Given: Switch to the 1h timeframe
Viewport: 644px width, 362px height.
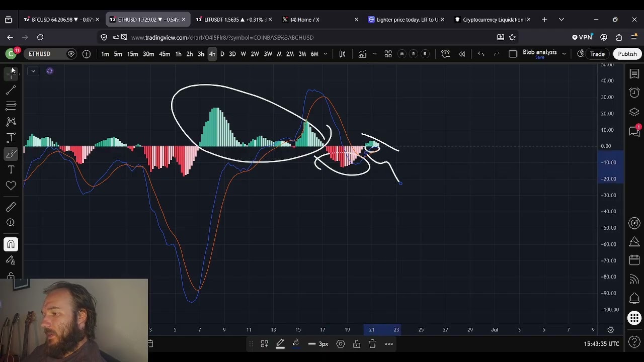Looking at the screenshot, I should click(x=178, y=54).
